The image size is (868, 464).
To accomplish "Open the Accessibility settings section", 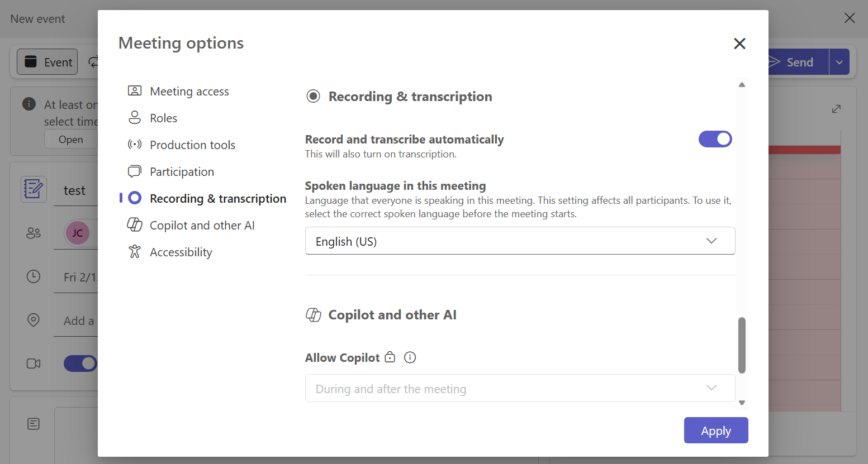I will coord(181,252).
